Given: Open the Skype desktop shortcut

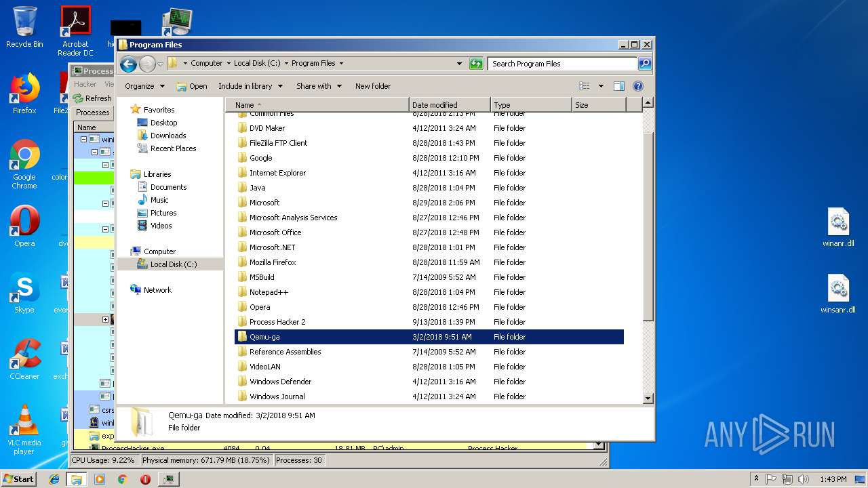Looking at the screenshot, I should 24,293.
